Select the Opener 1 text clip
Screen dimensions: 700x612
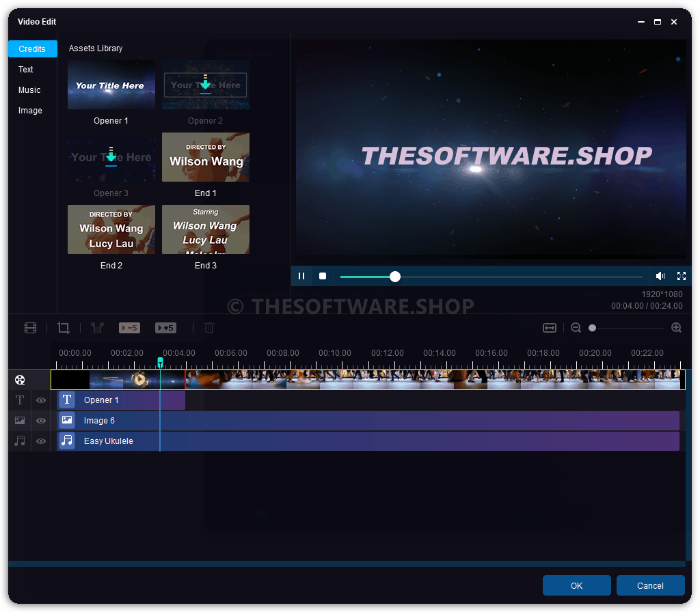[121, 400]
